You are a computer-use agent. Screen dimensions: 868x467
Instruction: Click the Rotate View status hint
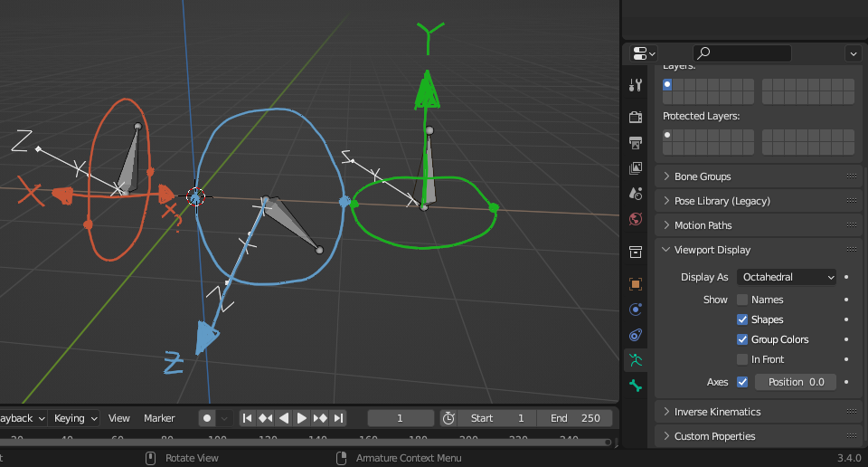tap(192, 458)
